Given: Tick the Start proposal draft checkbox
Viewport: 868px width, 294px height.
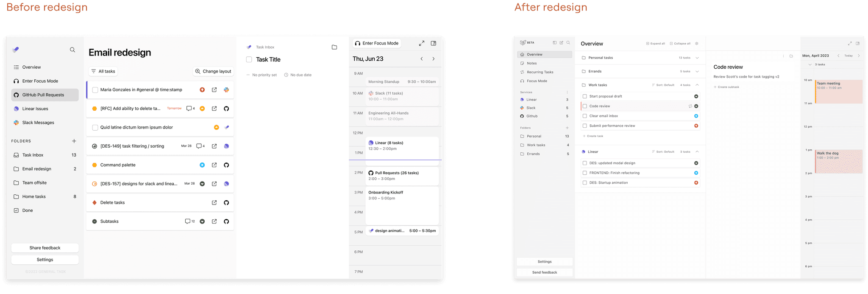Looking at the screenshot, I should click(585, 96).
